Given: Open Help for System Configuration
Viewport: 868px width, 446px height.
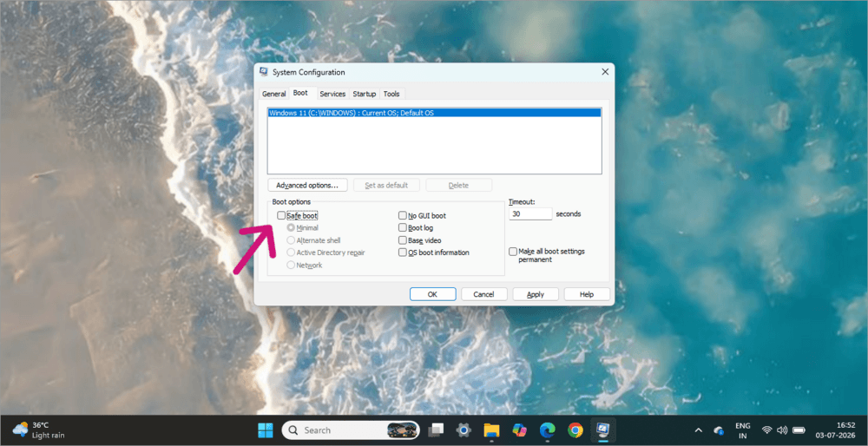Looking at the screenshot, I should tap(587, 294).
